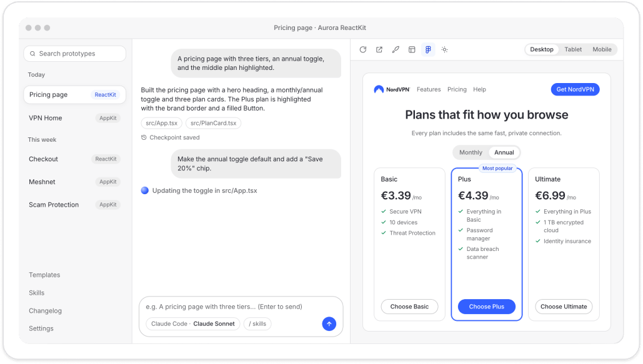The height and width of the screenshot is (364, 643).
Task: Click the Figma export icon
Action: tap(428, 49)
